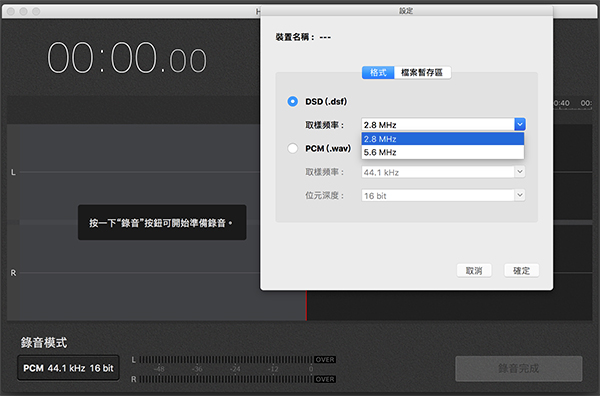Open the PCM 44.1 kHz 16 bit recording mode
Image resolution: width=600 pixels, height=396 pixels.
pos(68,368)
